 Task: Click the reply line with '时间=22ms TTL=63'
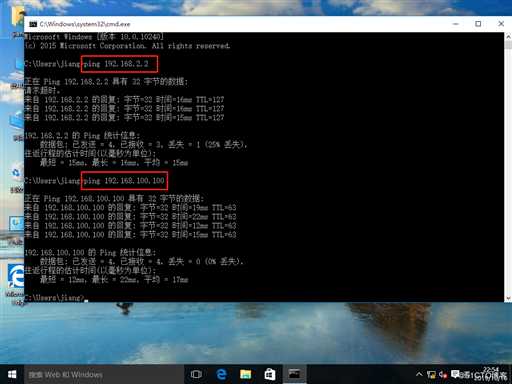point(130,217)
